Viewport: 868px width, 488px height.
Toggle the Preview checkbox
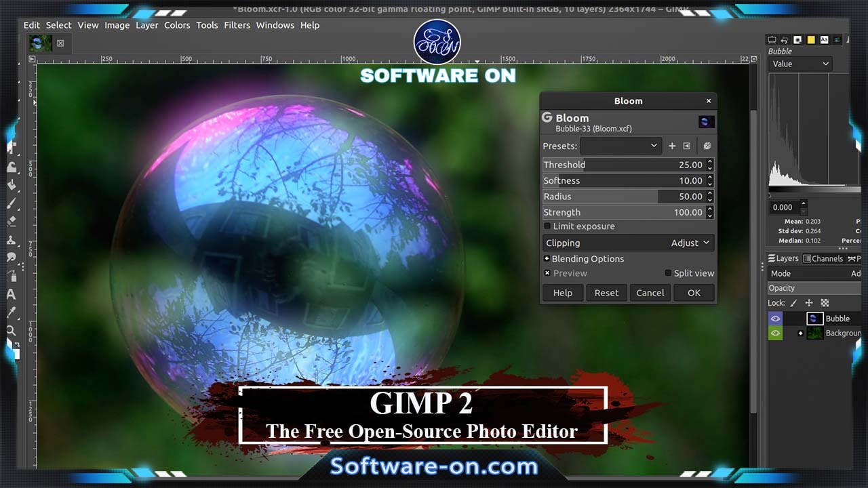coord(547,273)
